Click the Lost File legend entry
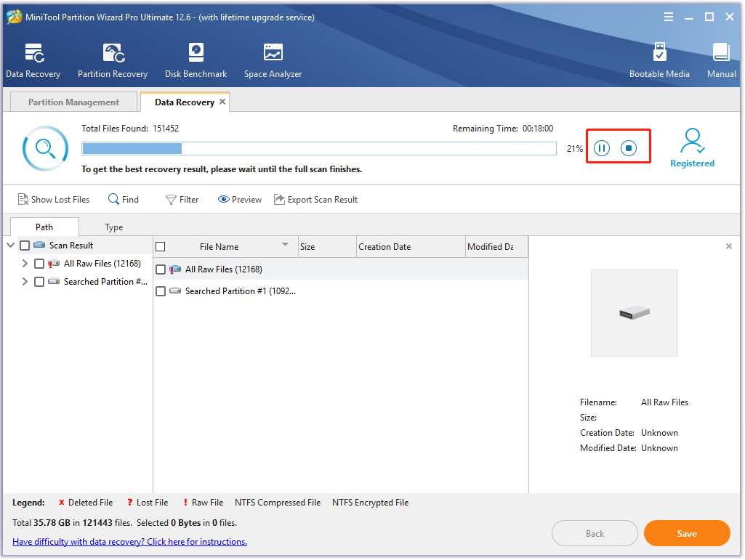This screenshot has width=745, height=560. 148,503
